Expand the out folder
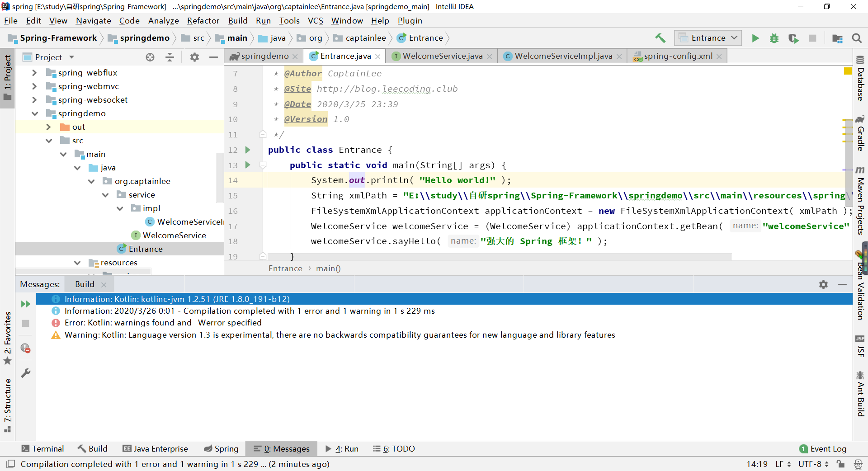Image resolution: width=868 pixels, height=471 pixels. click(x=48, y=127)
